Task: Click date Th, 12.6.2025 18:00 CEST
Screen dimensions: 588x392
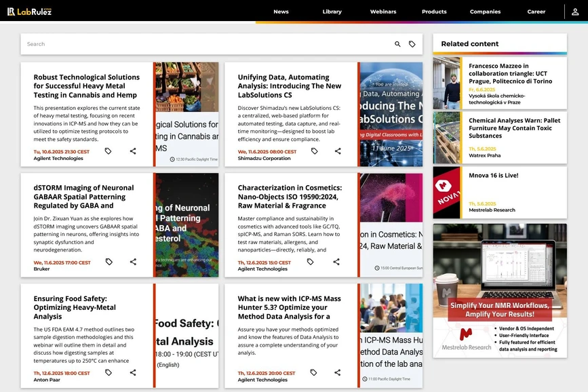Action: pyautogui.click(x=62, y=373)
